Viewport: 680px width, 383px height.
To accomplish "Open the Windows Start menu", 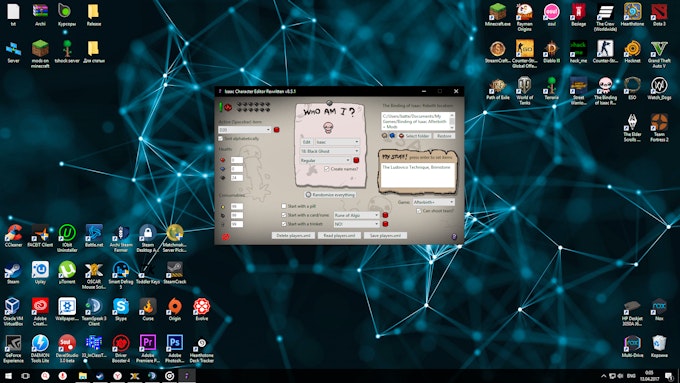I will click(8, 376).
